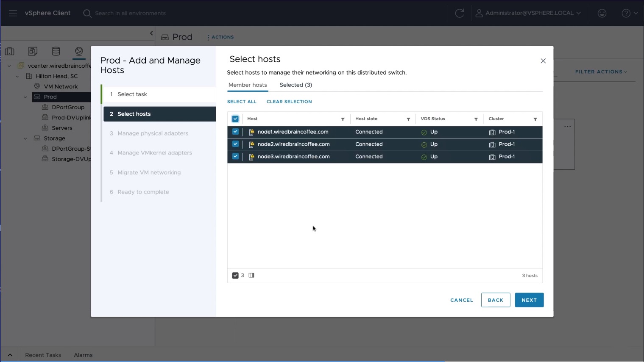Viewport: 644px width, 362px height.
Task: Switch to the Selected (3) tab
Action: click(x=296, y=85)
